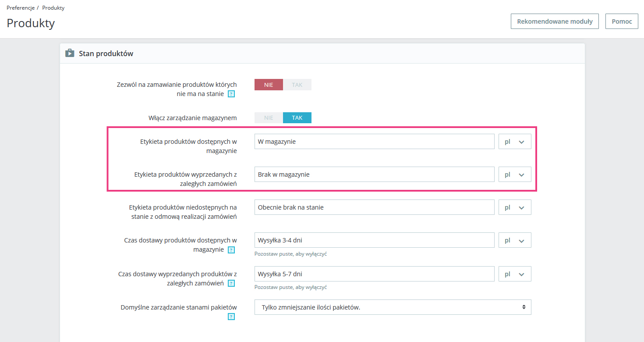Click the Rekomendowane moduły button

[x=555, y=21]
